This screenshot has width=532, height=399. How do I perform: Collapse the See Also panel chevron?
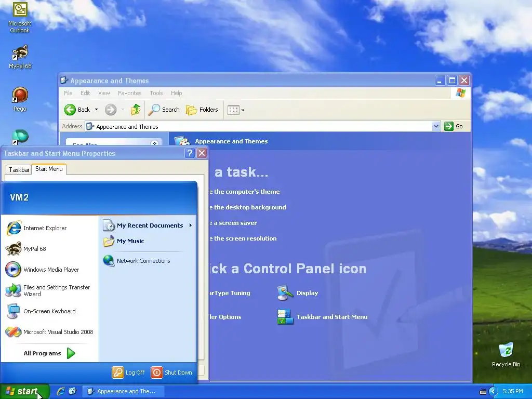click(154, 143)
